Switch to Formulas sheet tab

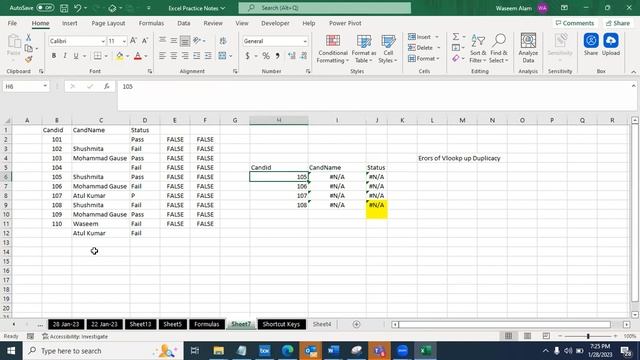[207, 324]
